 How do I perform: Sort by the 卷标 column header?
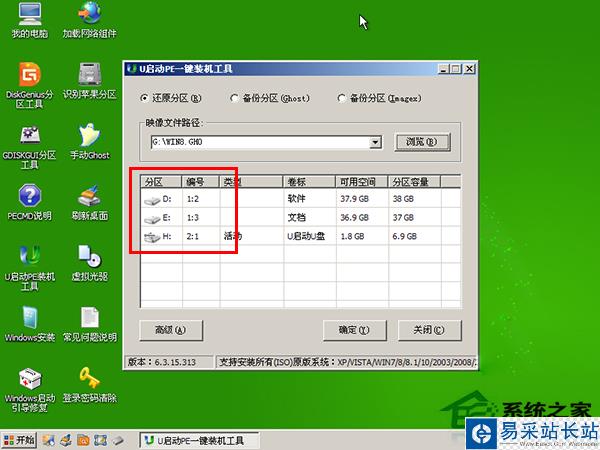pos(309,182)
